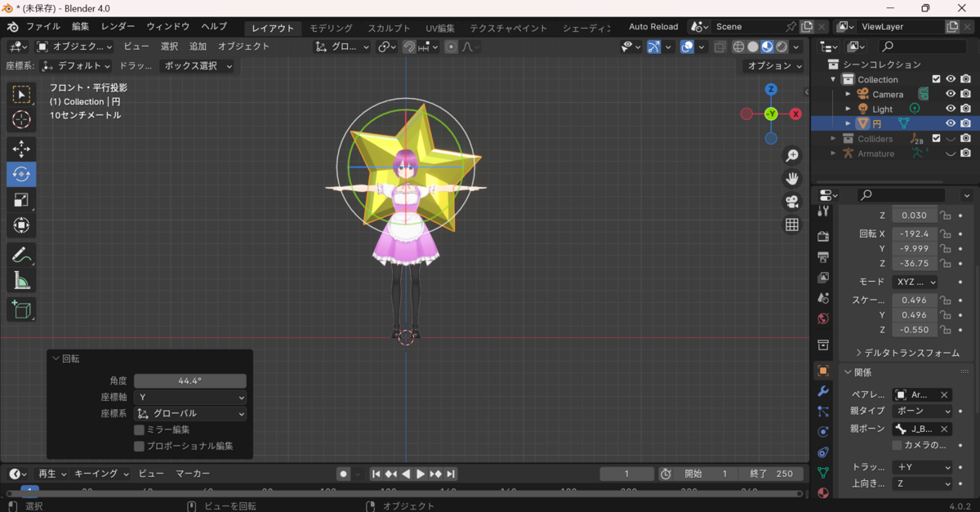
Task: Open the 座標軸 Y dropdown in rotate panel
Action: [190, 397]
